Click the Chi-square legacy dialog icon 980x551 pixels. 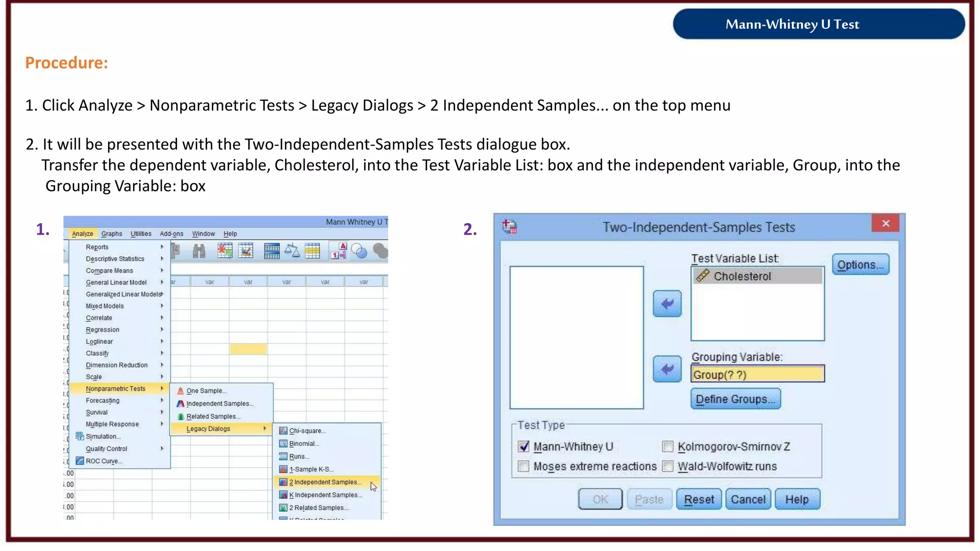click(x=283, y=431)
